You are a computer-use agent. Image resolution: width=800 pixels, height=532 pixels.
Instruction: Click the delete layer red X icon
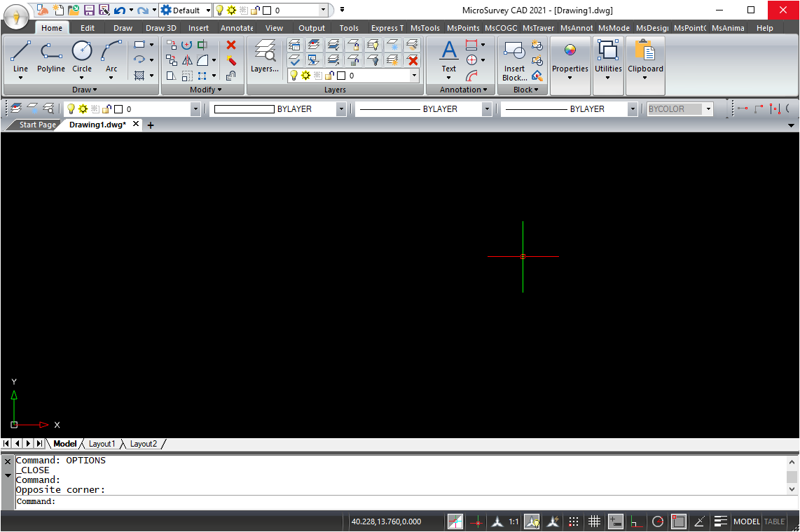413,61
